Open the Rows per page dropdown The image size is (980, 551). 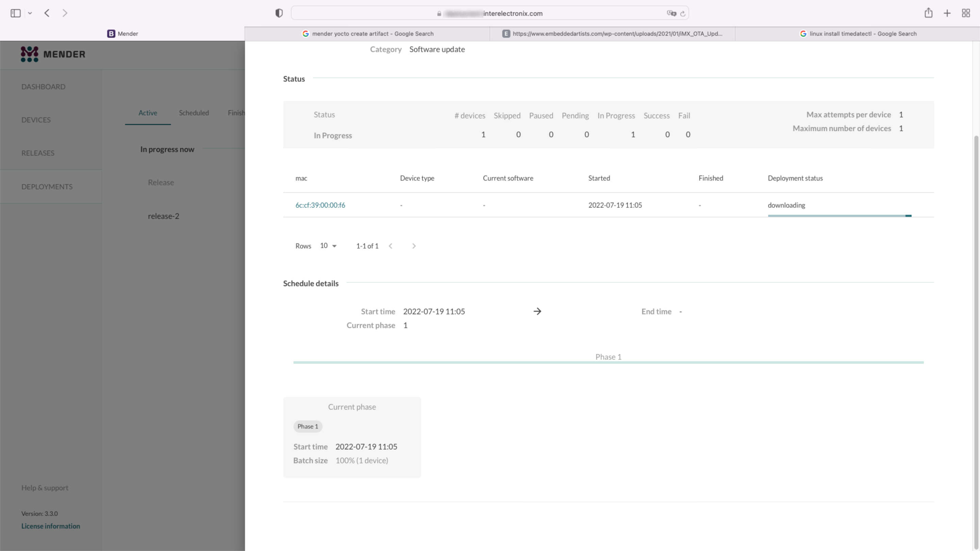point(328,246)
